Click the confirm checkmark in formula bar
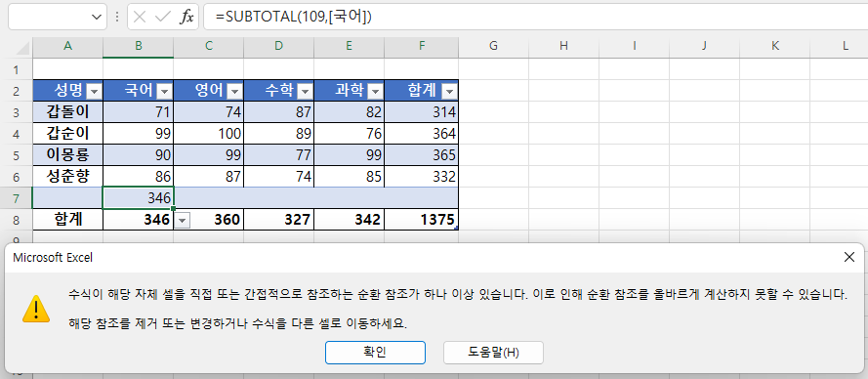 pos(163,18)
